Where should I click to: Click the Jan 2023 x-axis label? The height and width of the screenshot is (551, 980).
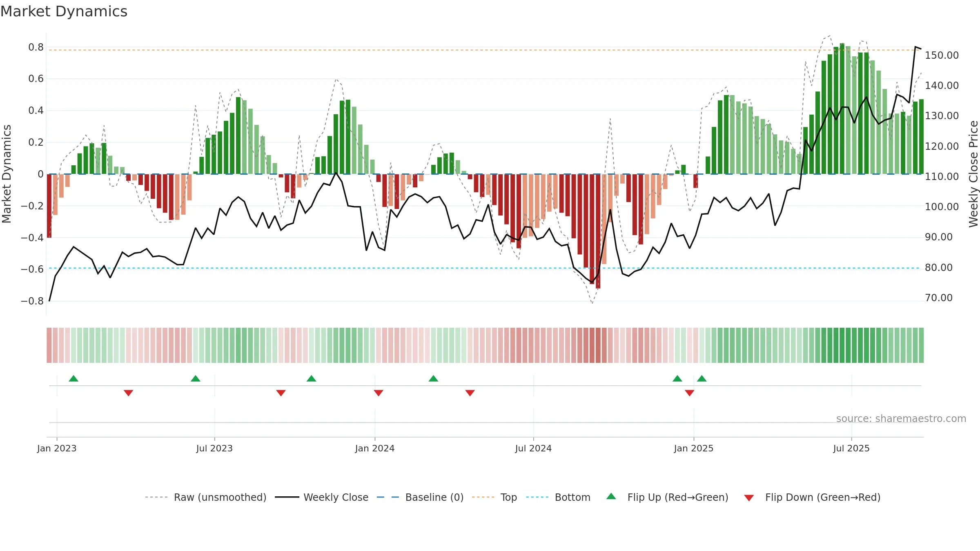pos(57,448)
